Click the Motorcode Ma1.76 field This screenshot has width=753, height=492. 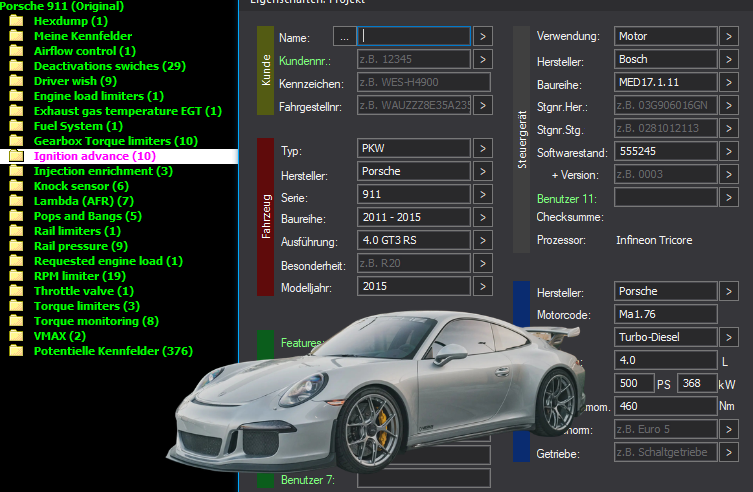tap(666, 314)
